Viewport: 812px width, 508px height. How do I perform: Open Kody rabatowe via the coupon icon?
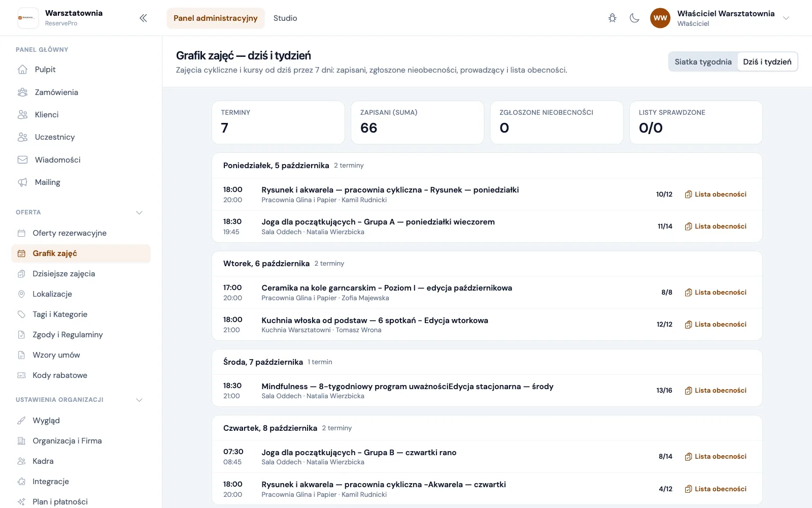click(x=21, y=375)
